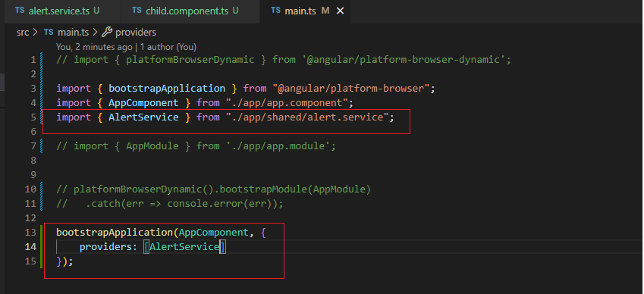The image size is (644, 294).
Task: Click the './app/shared/alert.service' import path
Action: coord(306,117)
